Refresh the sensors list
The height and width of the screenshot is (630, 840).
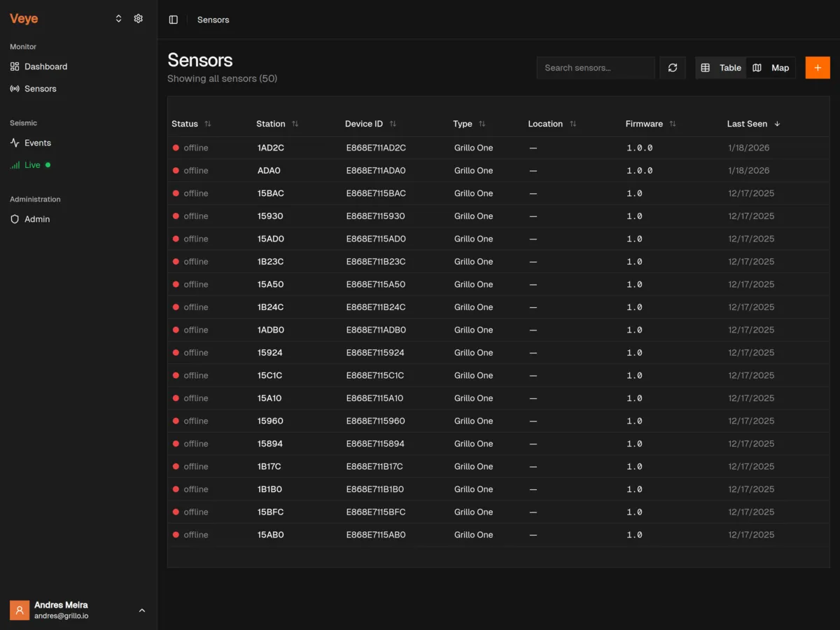pyautogui.click(x=672, y=67)
